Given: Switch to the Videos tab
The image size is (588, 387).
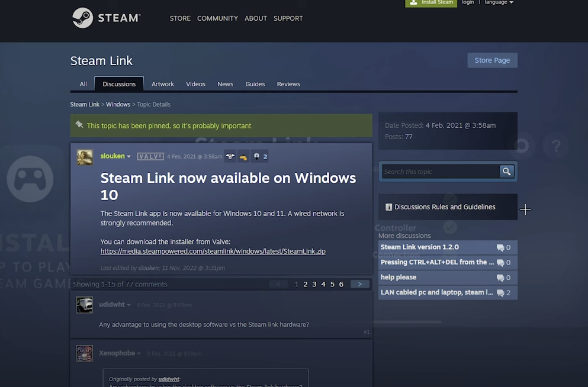Looking at the screenshot, I should click(196, 84).
